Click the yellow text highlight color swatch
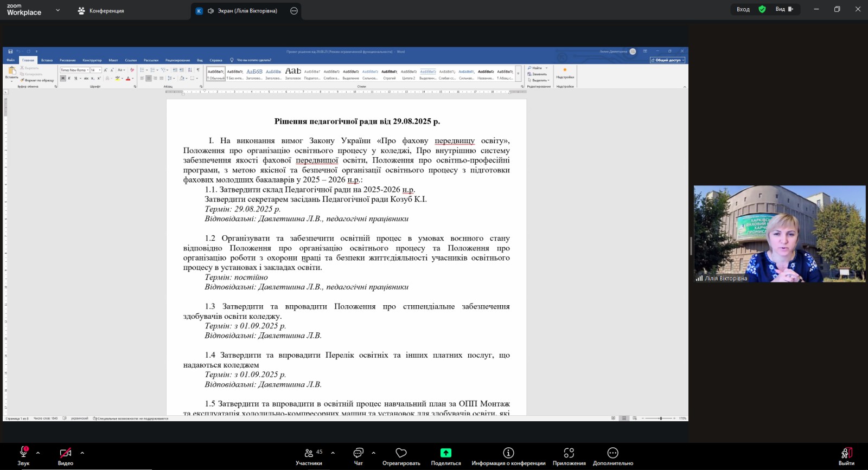The height and width of the screenshot is (470, 868). [x=117, y=78]
